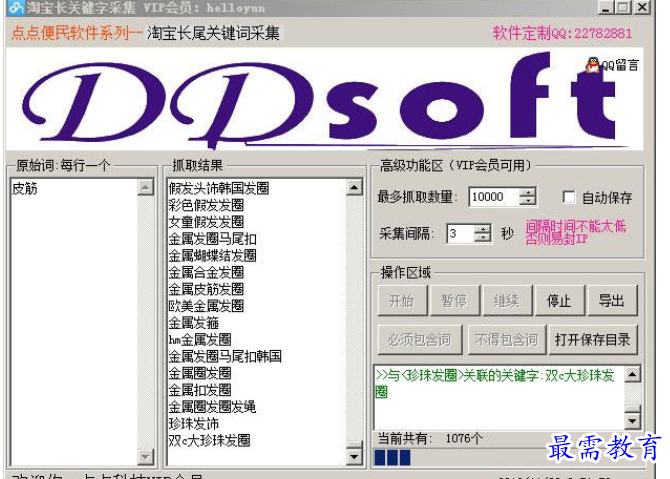
Task: Click the 软件定制QQ:22782881 text
Action: point(562,33)
